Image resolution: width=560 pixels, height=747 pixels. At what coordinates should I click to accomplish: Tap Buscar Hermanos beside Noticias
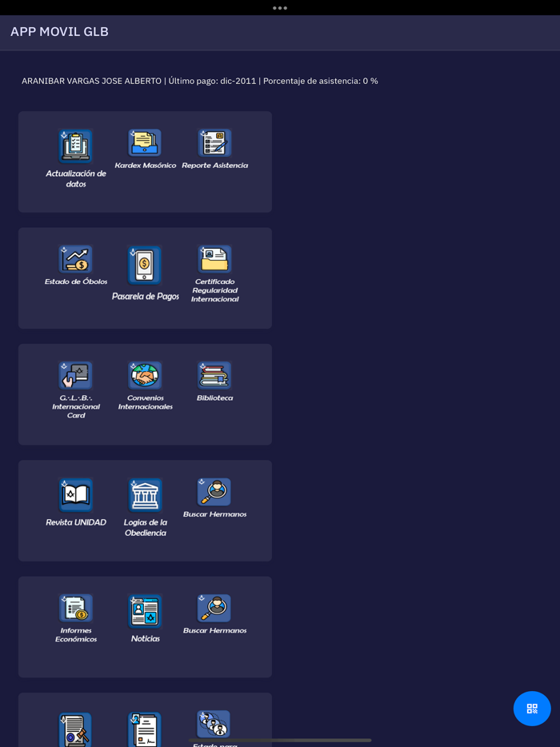point(214,608)
